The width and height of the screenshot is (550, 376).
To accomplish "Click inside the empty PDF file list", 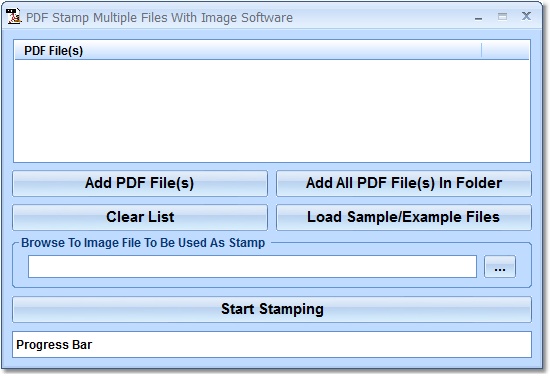I will coord(272,110).
